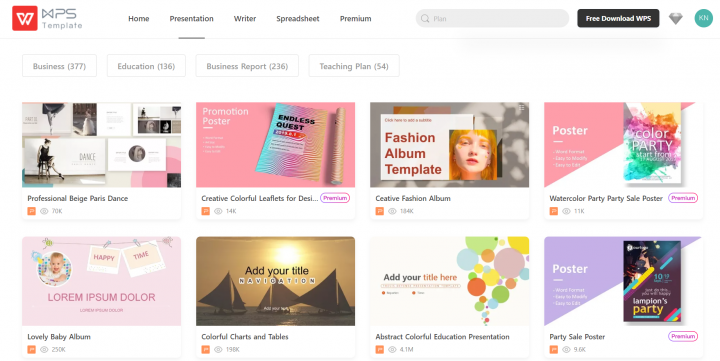Filter by Business (377) category
Viewport: 720px width, 361px height.
click(x=59, y=66)
